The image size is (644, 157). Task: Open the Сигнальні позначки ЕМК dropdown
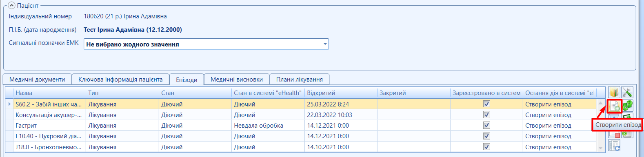pos(325,44)
